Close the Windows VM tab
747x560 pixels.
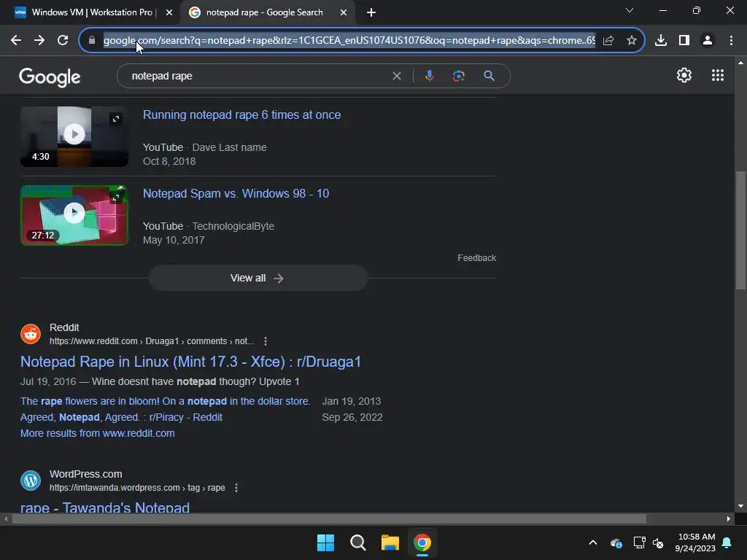click(169, 13)
